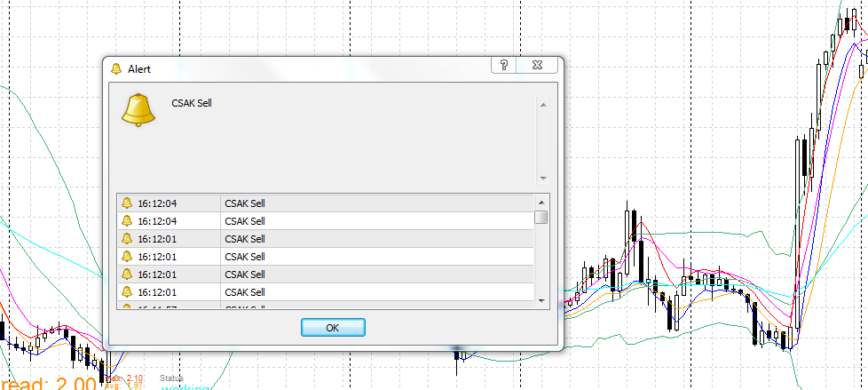Click the Status label on the chart
Screen dimensions: 868x390
pyautogui.click(x=171, y=378)
